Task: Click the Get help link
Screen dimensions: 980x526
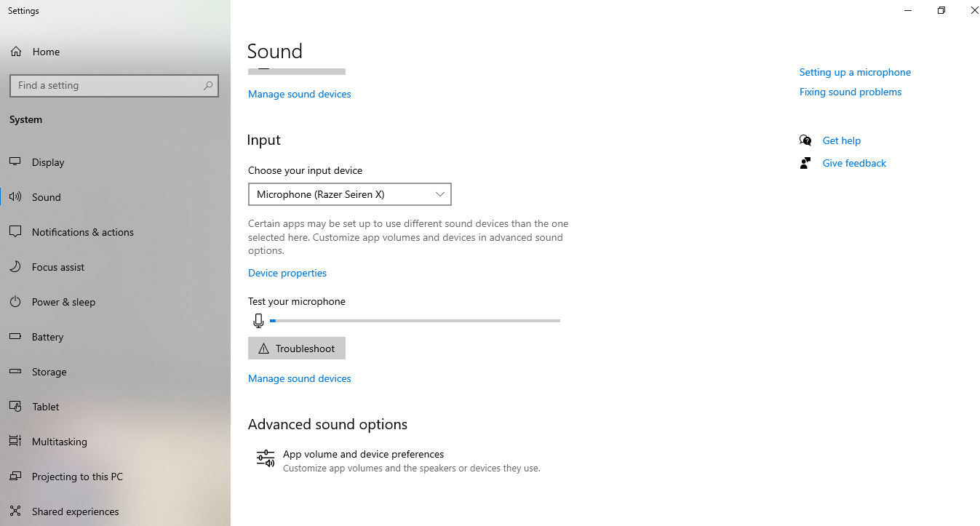Action: tap(842, 140)
